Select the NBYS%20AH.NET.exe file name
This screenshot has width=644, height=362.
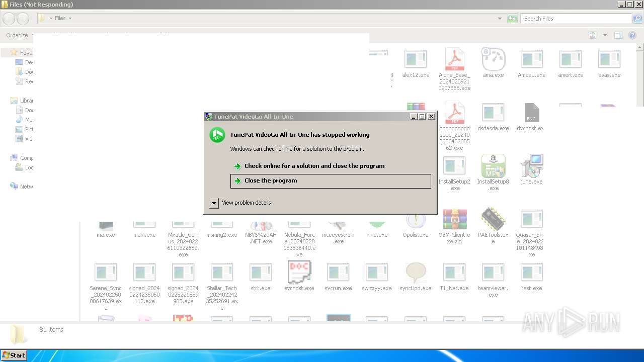[x=261, y=238]
